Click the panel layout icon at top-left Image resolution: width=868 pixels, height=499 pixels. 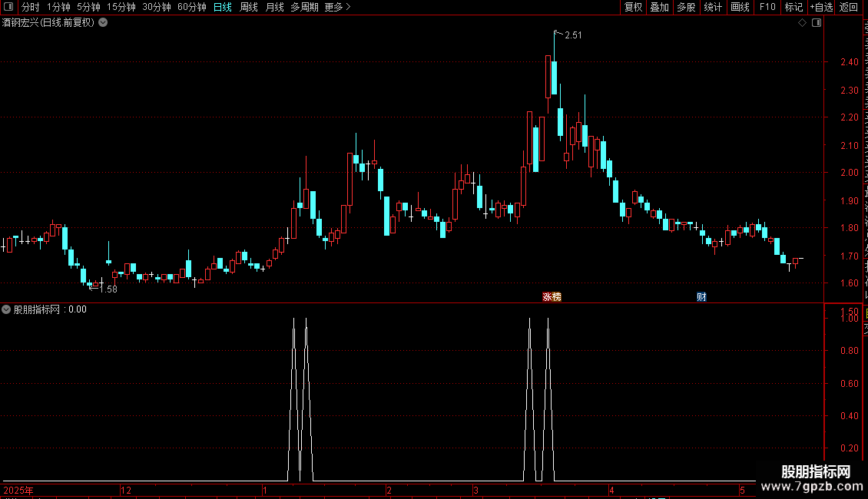[8, 7]
